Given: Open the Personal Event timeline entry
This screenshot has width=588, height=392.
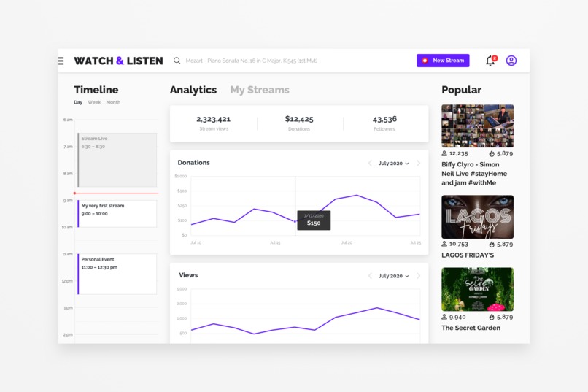Looking at the screenshot, I should [117, 274].
